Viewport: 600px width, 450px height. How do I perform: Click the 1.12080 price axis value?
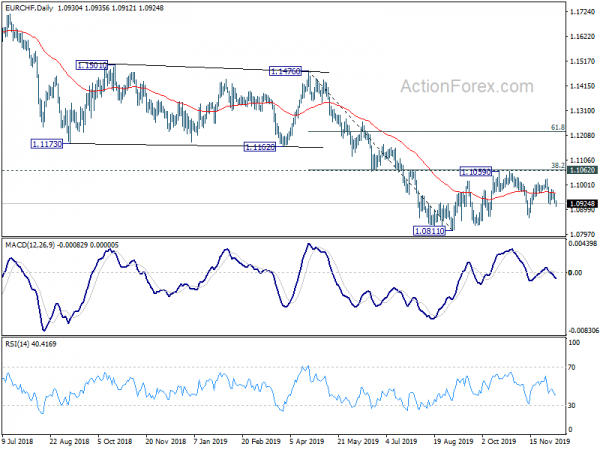point(582,135)
